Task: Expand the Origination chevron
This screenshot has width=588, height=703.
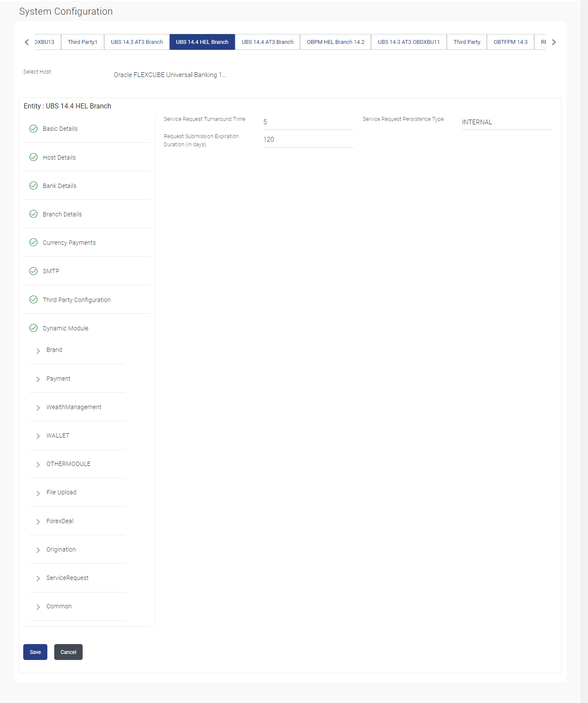Action: click(38, 550)
